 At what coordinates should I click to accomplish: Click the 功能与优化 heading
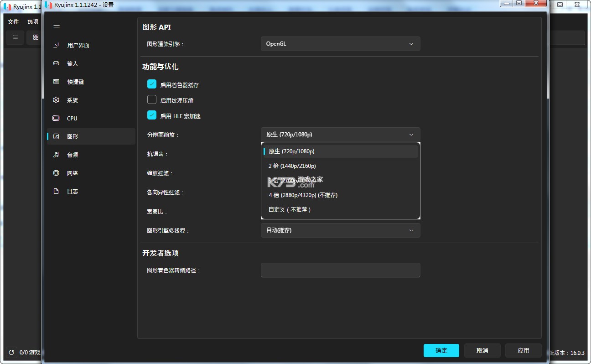tap(161, 67)
